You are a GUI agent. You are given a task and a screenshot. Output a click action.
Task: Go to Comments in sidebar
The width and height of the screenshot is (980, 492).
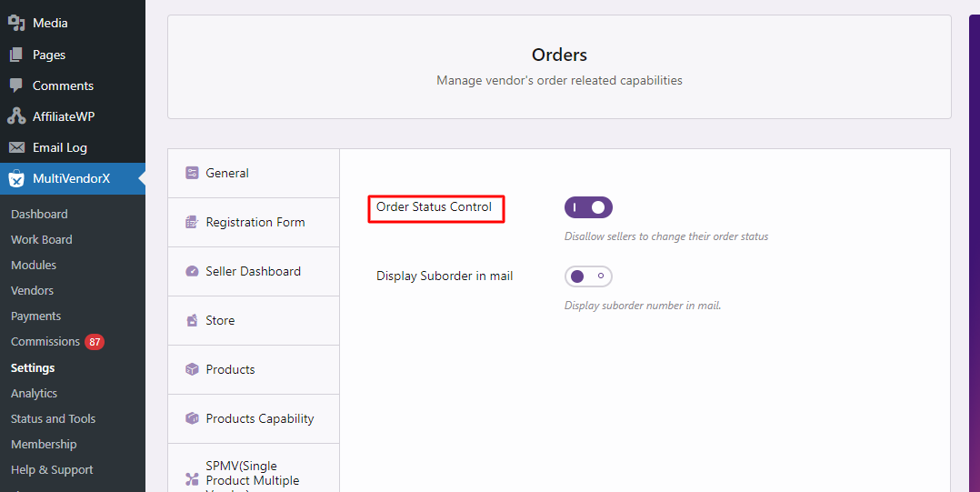tap(73, 85)
